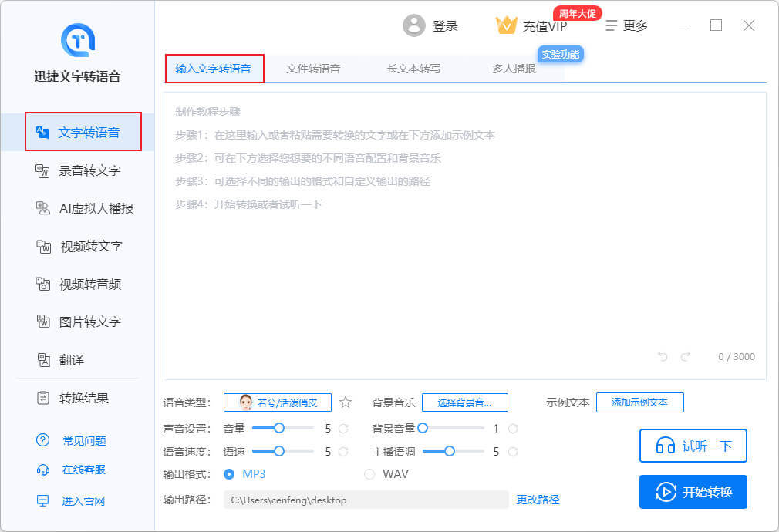Reset speech speed using the refresh icon

[x=344, y=452]
